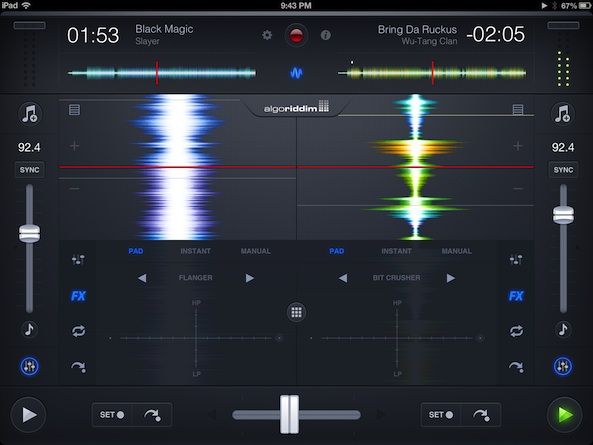Zoom out right waveform with minus
593x445 pixels.
pos(518,188)
